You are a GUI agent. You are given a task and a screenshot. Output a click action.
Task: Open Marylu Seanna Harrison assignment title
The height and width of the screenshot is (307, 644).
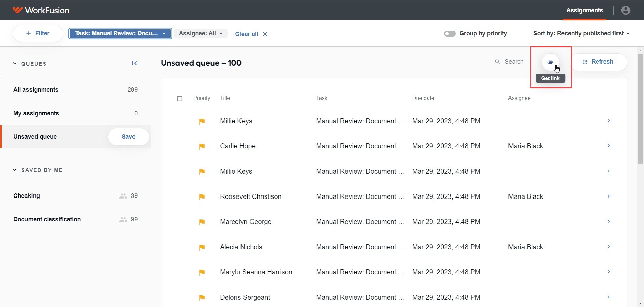click(x=256, y=272)
